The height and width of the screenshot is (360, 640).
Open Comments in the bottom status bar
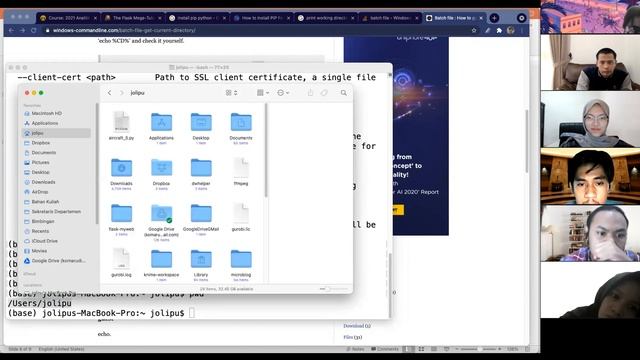384,349
